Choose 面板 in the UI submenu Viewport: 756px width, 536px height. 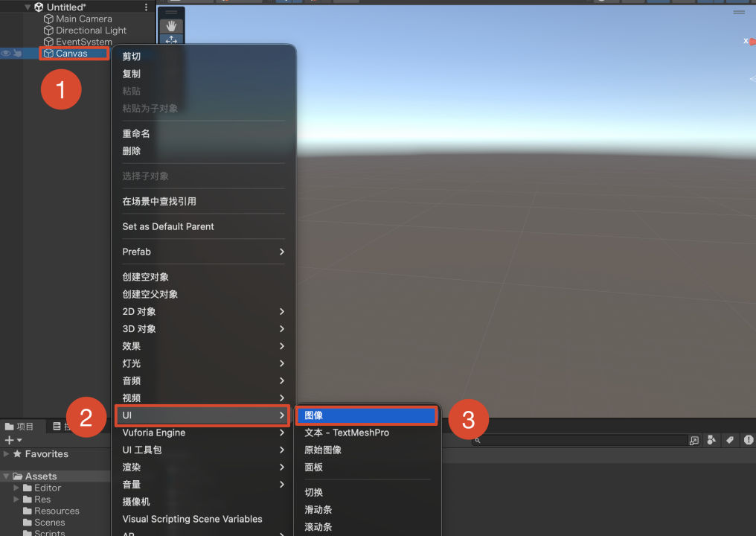(x=367, y=468)
